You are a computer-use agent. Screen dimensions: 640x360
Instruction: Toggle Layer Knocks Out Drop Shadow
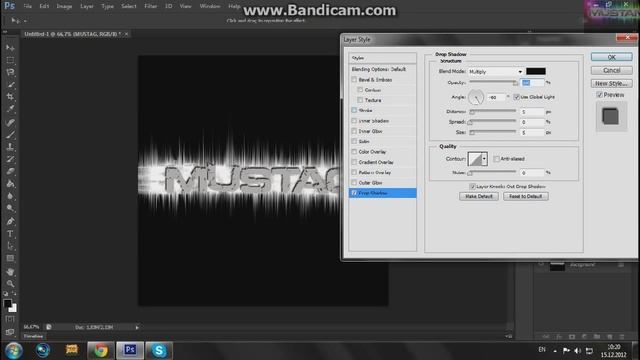pos(472,186)
